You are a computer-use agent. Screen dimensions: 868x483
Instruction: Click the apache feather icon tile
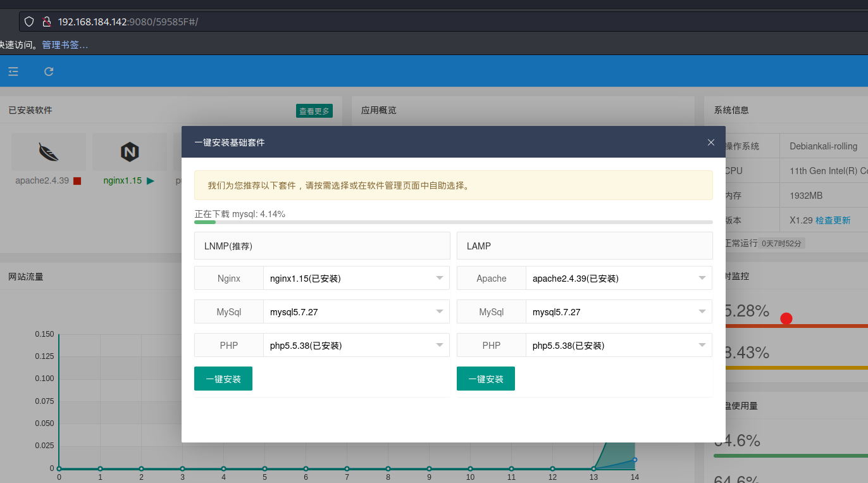coord(49,152)
